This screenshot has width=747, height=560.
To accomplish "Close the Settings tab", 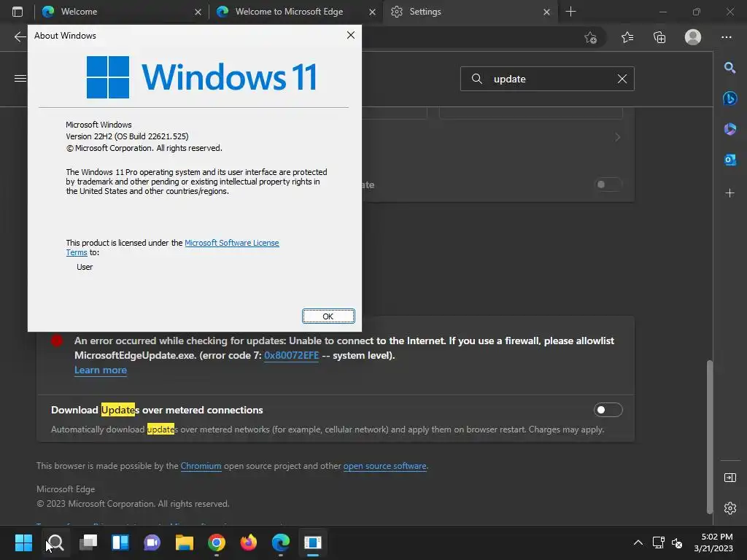I will click(546, 12).
